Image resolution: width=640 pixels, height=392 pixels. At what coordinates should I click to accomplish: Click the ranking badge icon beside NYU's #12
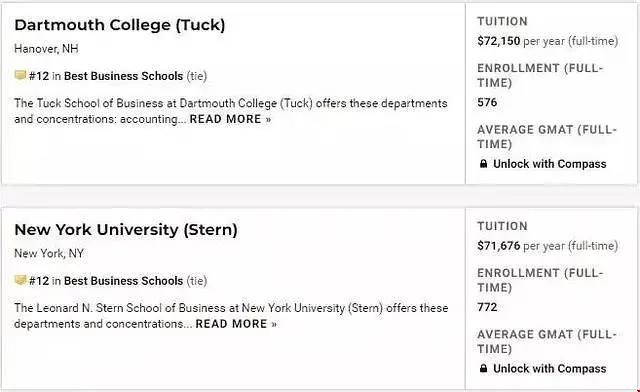(x=20, y=280)
